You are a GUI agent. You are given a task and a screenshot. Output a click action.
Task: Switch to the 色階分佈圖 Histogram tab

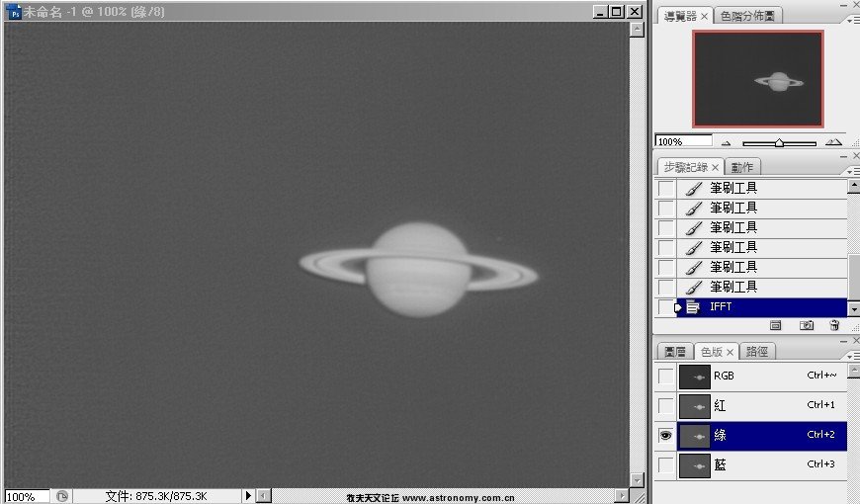pos(747,16)
